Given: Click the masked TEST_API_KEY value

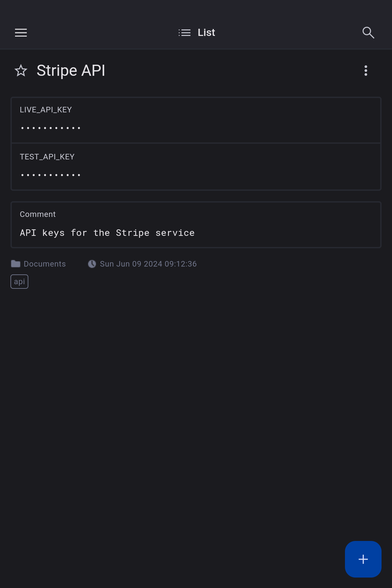Looking at the screenshot, I should click(x=51, y=175).
